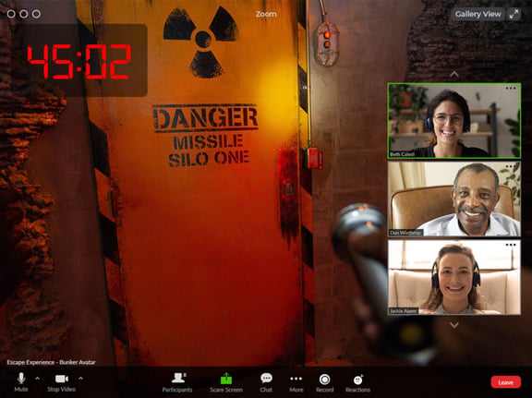Open the Participants panel

[x=177, y=382]
